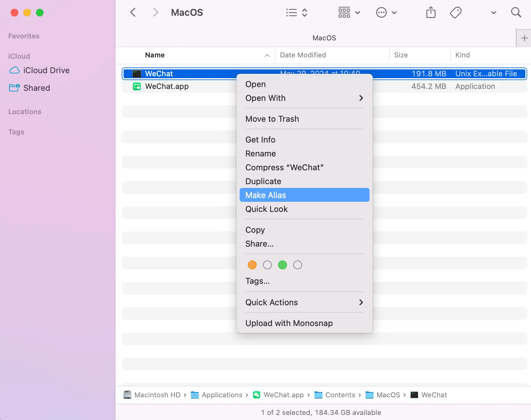Click the Edit Tags toolbar icon

pyautogui.click(x=456, y=13)
